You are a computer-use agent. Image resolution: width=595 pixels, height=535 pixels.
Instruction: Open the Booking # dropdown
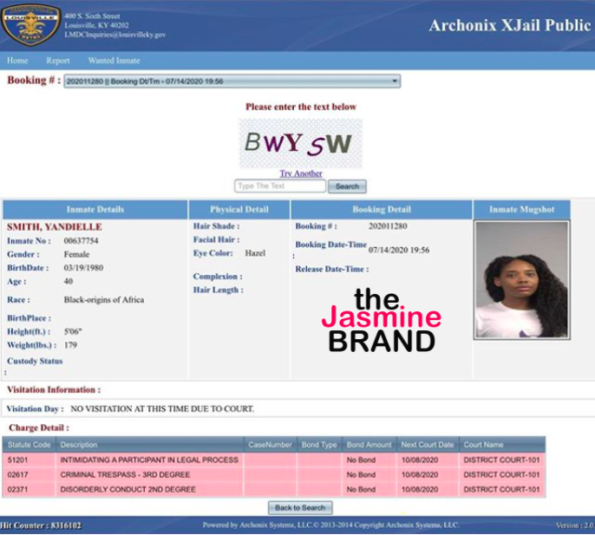tap(232, 81)
